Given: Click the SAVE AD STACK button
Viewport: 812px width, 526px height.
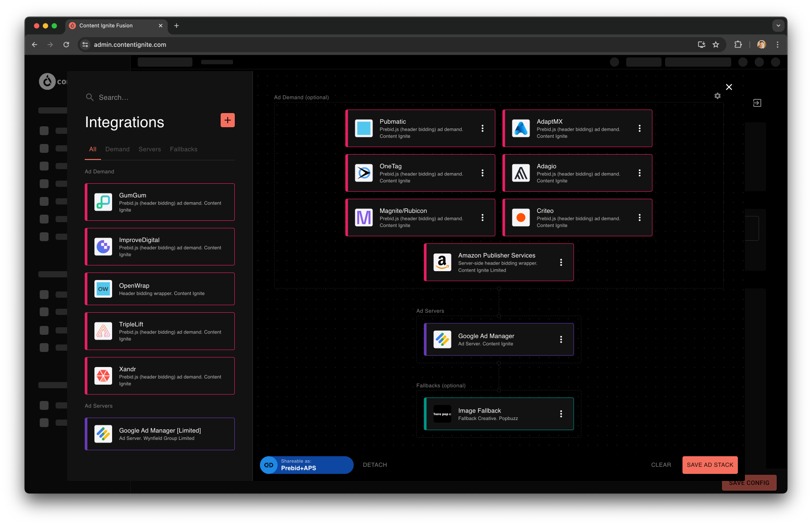Looking at the screenshot, I should tap(710, 465).
